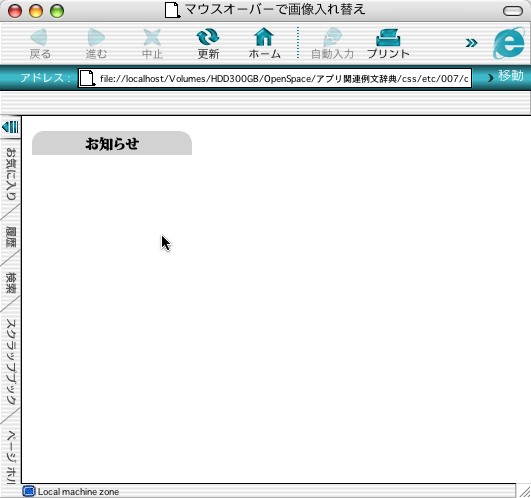Click the AutoFill (自動入力) icon
The width and height of the screenshot is (531, 498).
pyautogui.click(x=332, y=37)
